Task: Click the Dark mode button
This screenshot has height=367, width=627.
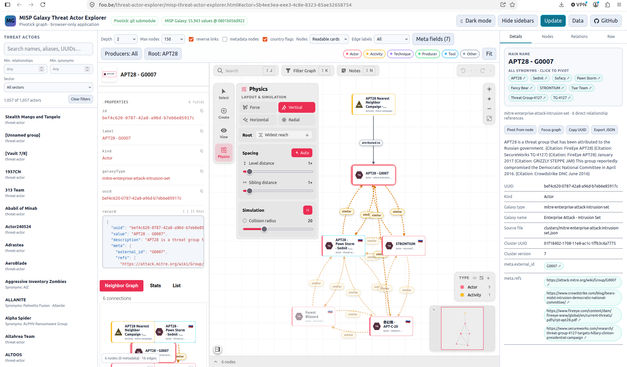Action: point(475,21)
